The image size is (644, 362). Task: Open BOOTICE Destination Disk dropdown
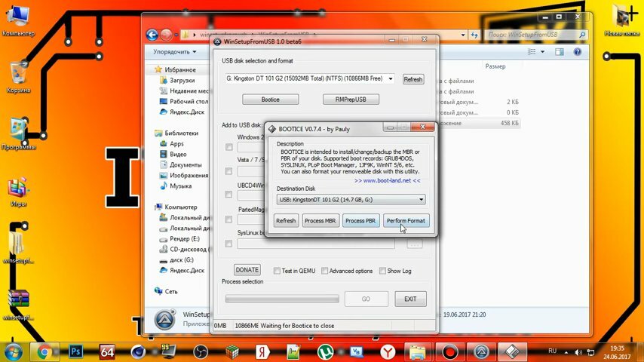tap(351, 200)
